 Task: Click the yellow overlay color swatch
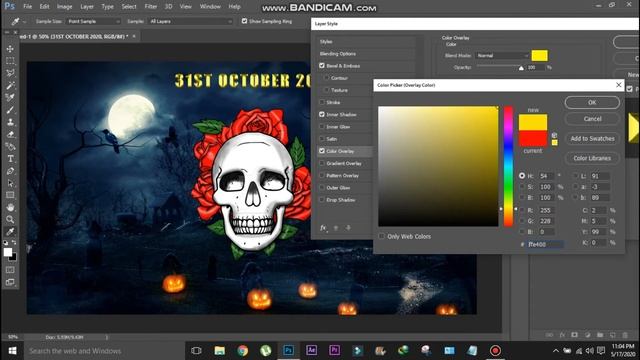point(540,56)
